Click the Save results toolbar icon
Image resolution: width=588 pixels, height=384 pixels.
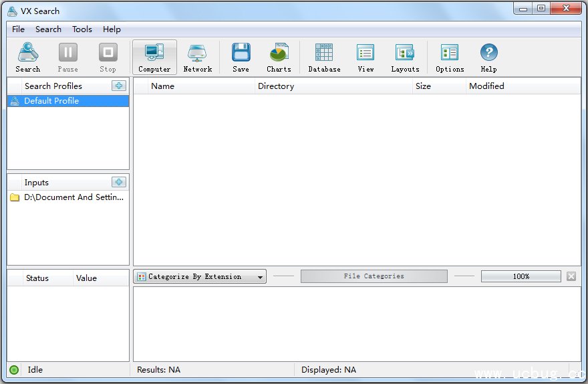pos(241,58)
